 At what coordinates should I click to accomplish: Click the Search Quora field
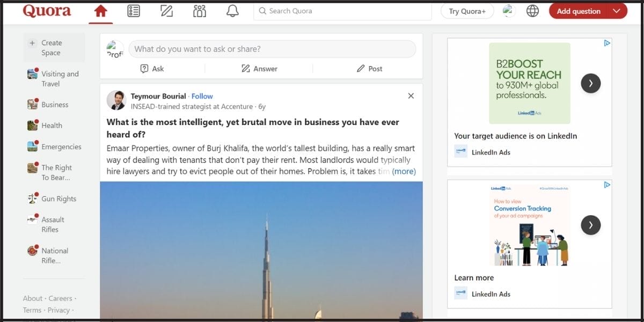tap(342, 11)
